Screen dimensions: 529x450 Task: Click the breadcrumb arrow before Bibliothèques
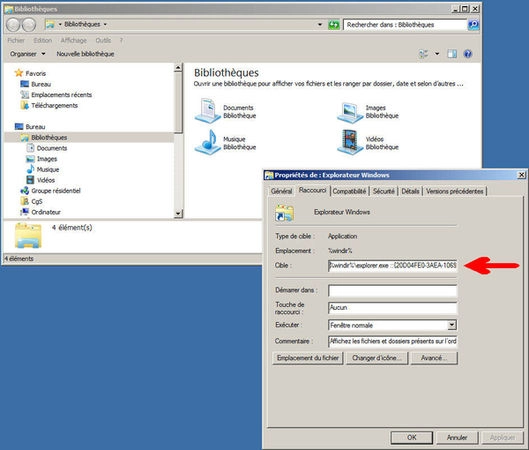pos(60,24)
